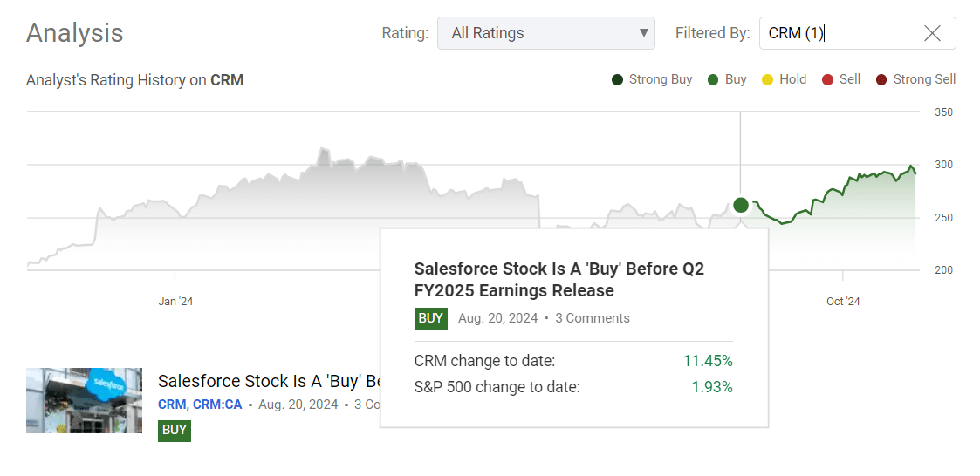Click the green Buy legend dot
Viewport: 980px width, 476px height.
point(713,80)
